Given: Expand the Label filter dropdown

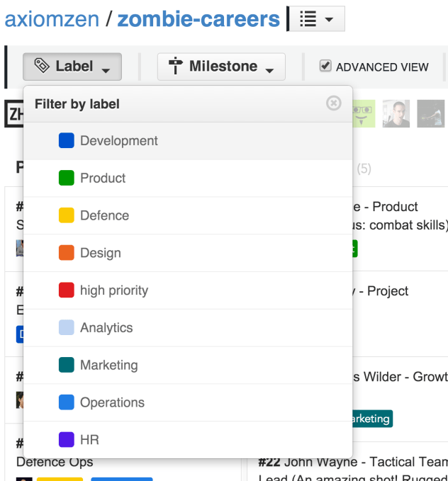Looking at the screenshot, I should pos(72,67).
